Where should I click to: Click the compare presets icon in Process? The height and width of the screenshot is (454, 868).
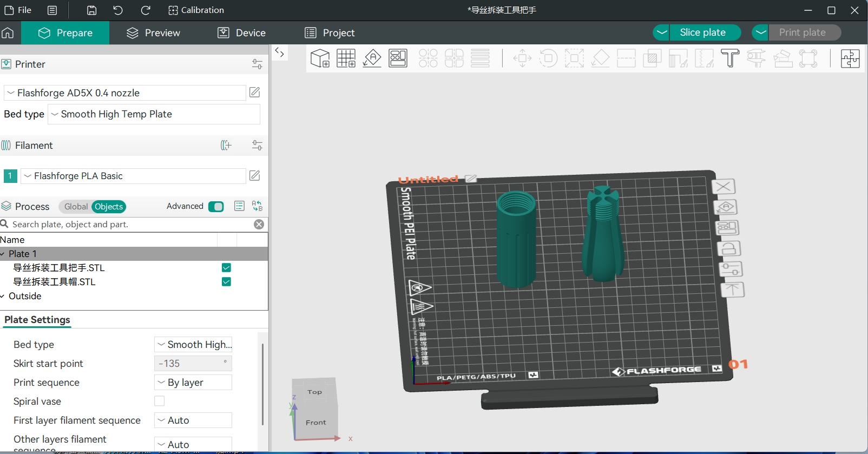(257, 206)
